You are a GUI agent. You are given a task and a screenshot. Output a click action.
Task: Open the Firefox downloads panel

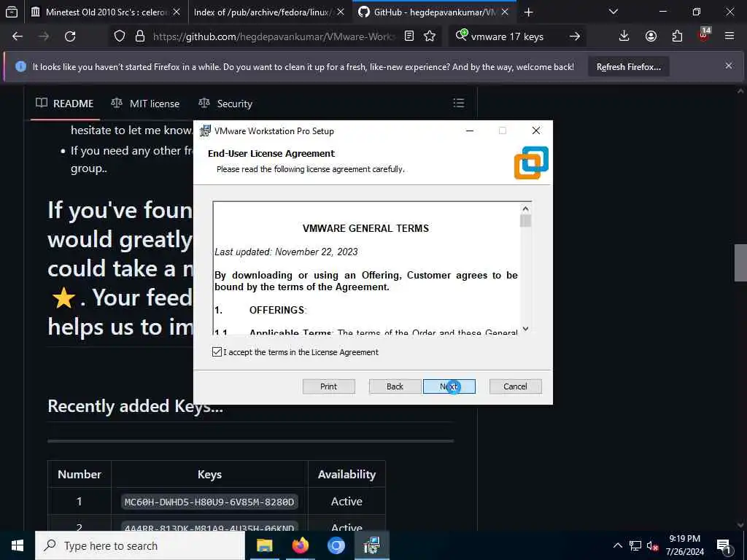pos(624,36)
